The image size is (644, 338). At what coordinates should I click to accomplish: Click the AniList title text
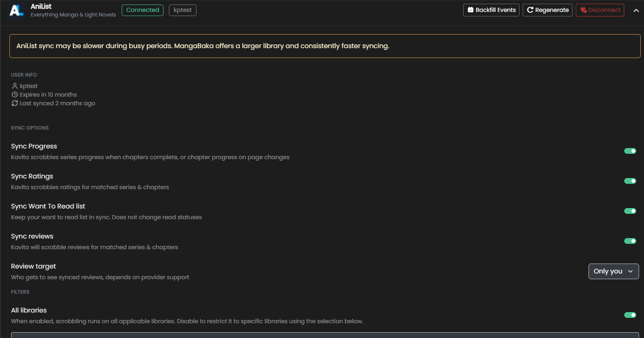click(x=41, y=7)
